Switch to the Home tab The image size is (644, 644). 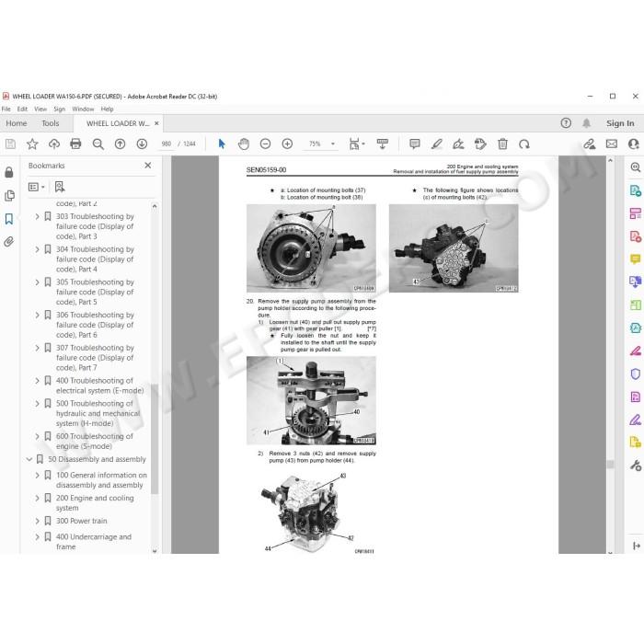(x=16, y=123)
